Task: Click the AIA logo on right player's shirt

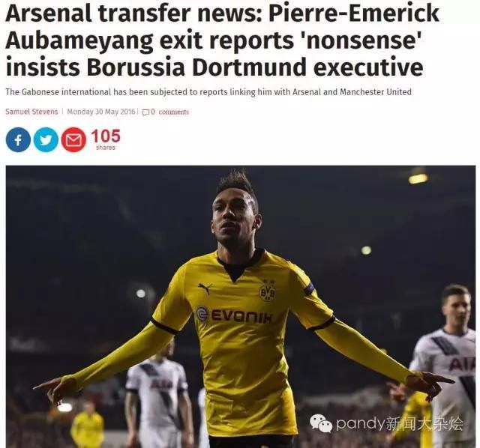Action: pyautogui.click(x=460, y=365)
